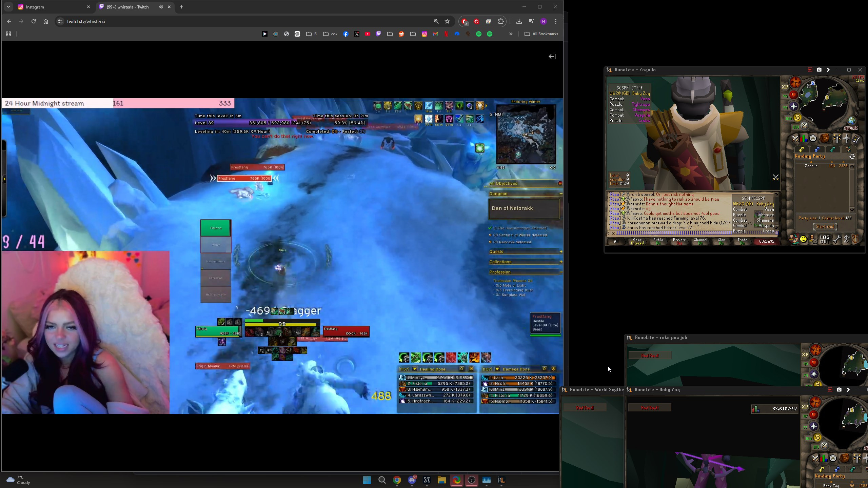This screenshot has width=868, height=488.
Task: Open the world map globe icon
Action: pyautogui.click(x=852, y=121)
